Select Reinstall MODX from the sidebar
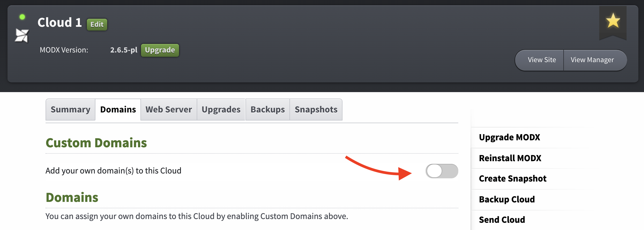Viewport: 644px width, 230px height. [510, 158]
